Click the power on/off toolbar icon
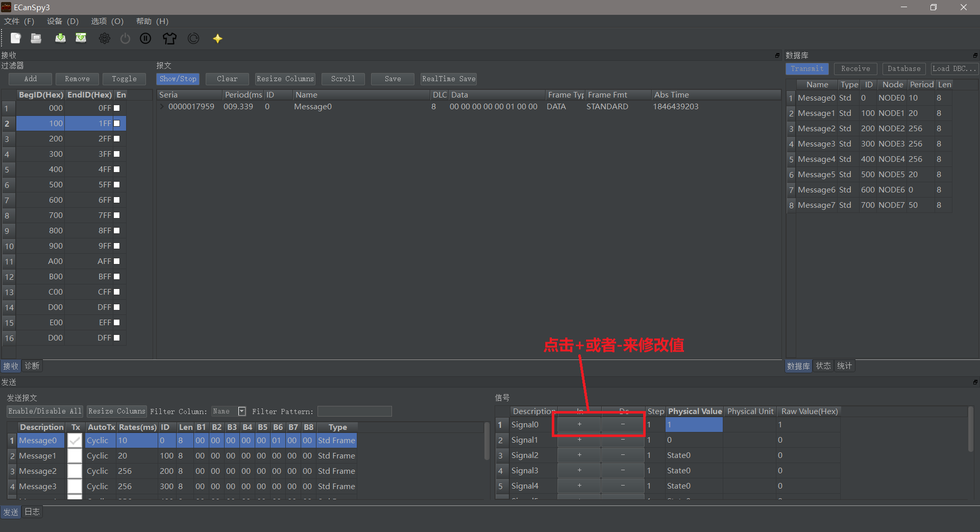This screenshot has width=980, height=532. click(x=125, y=38)
